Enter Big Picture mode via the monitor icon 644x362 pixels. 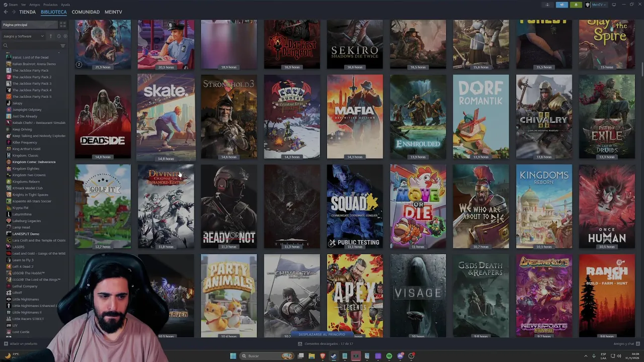pos(614,5)
